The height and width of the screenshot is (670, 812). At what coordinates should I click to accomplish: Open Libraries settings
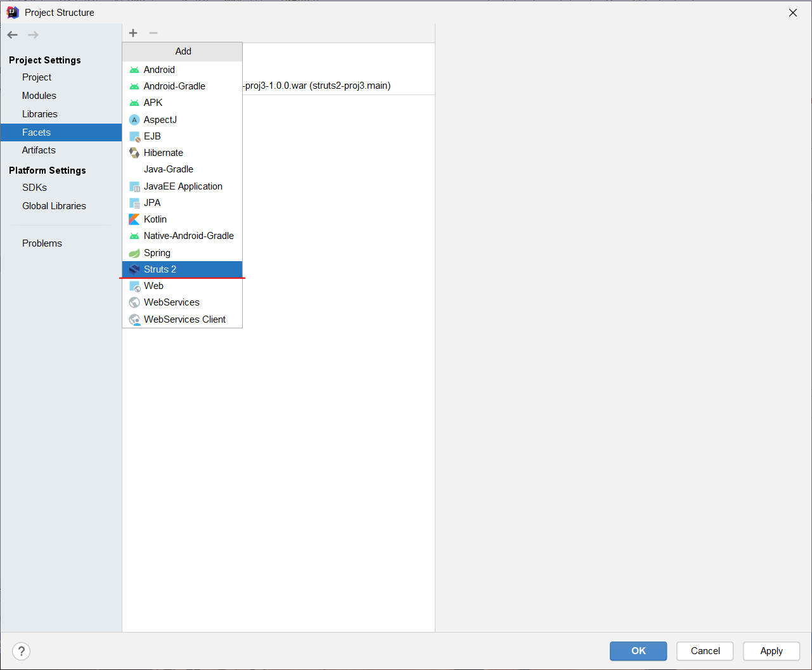point(61,114)
